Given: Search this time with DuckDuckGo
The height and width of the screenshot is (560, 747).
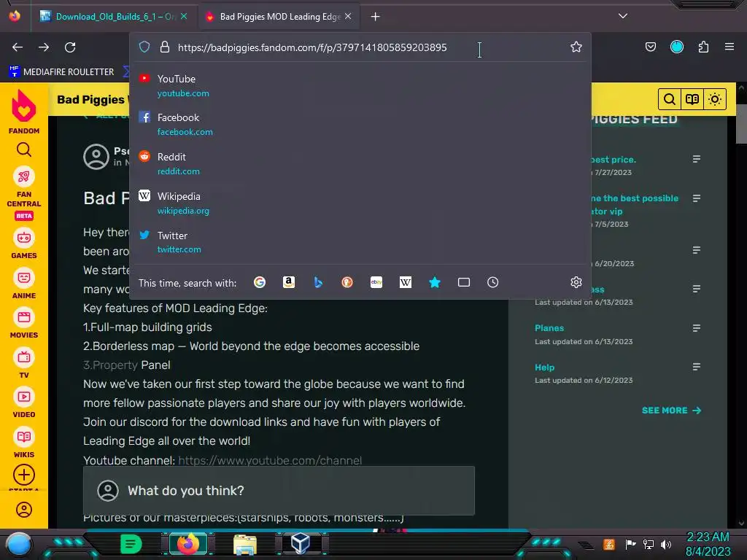Looking at the screenshot, I should pyautogui.click(x=347, y=282).
